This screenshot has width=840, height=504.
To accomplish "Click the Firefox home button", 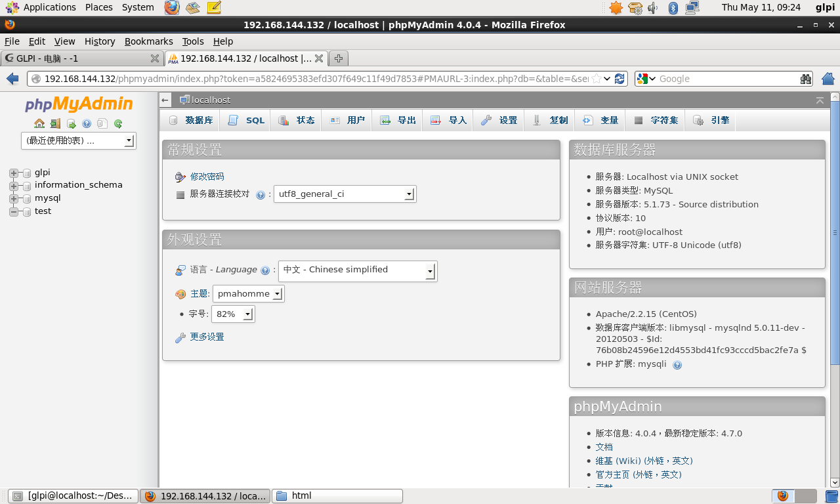I will (828, 79).
